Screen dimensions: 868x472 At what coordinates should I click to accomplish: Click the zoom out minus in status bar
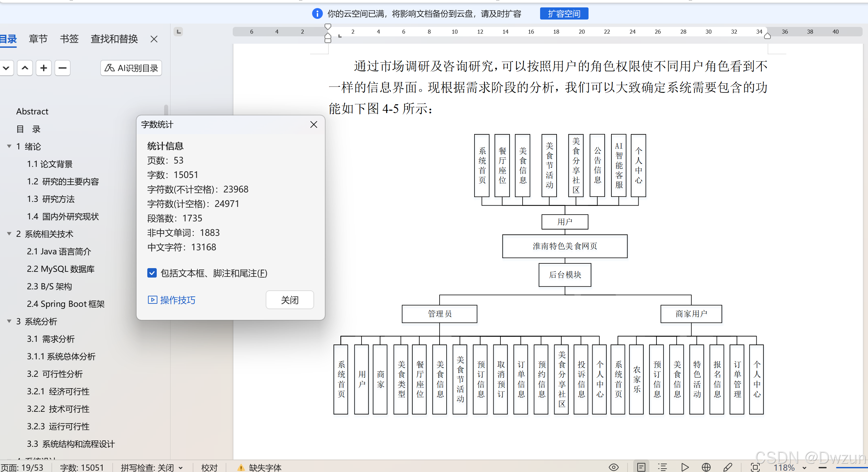[822, 467]
